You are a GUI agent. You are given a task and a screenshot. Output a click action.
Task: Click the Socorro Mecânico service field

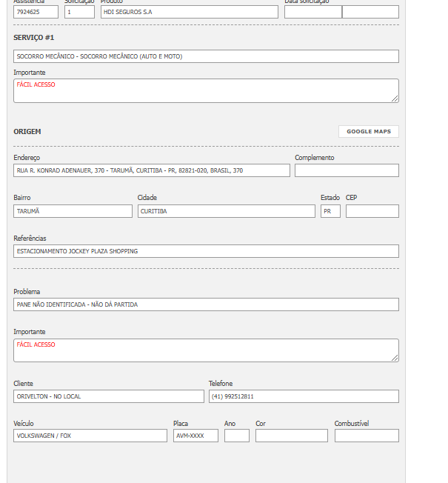pos(206,56)
